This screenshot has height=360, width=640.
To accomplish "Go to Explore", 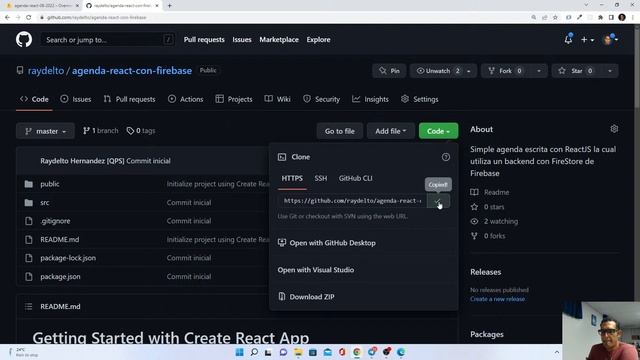I will [x=318, y=40].
